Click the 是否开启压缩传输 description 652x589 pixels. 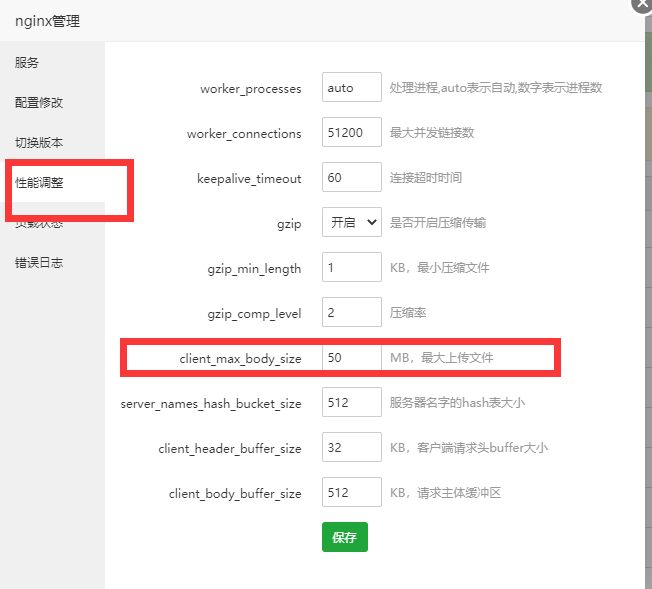click(x=437, y=223)
